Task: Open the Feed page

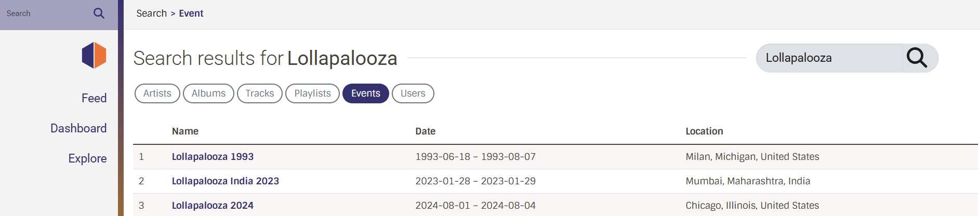Action: pos(94,98)
